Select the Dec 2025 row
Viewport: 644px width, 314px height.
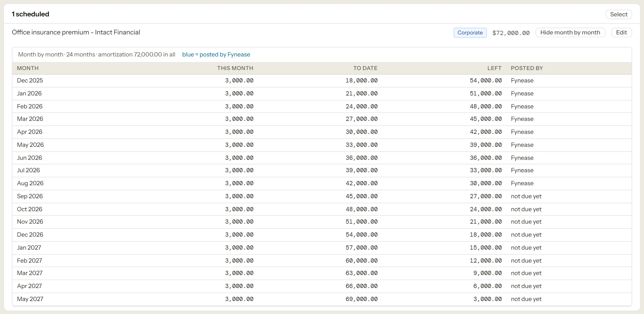322,81
